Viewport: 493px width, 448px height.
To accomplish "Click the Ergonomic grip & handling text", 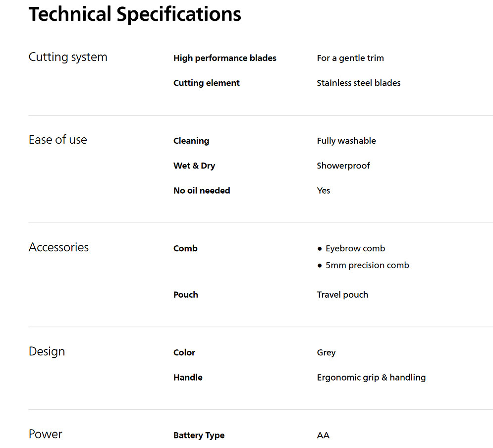I will click(371, 377).
